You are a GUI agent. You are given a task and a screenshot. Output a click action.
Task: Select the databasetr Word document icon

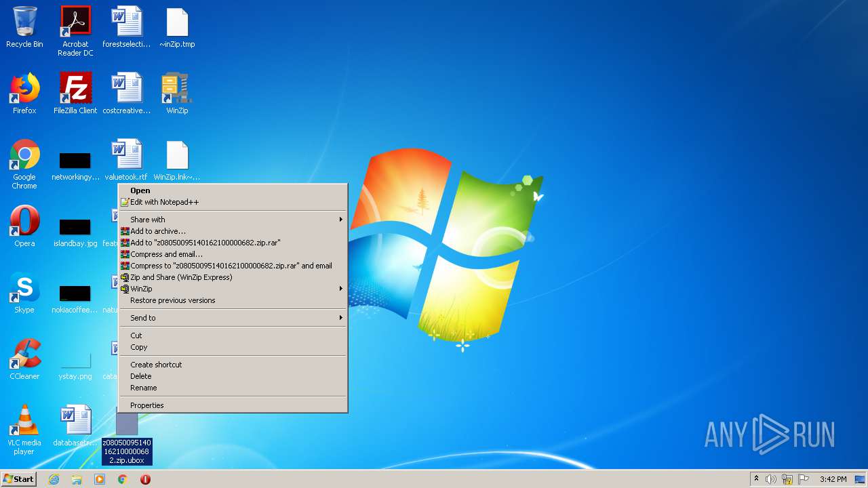tap(75, 426)
